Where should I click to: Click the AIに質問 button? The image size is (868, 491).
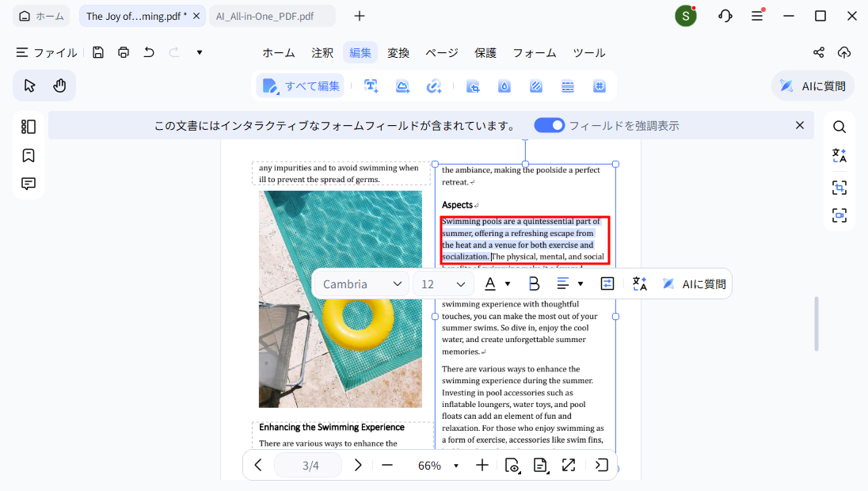[813, 85]
